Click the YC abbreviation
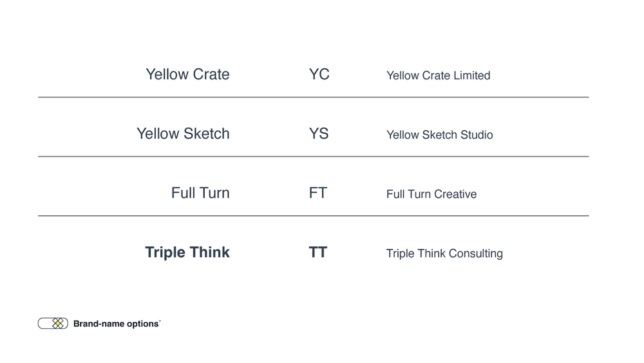 (319, 74)
